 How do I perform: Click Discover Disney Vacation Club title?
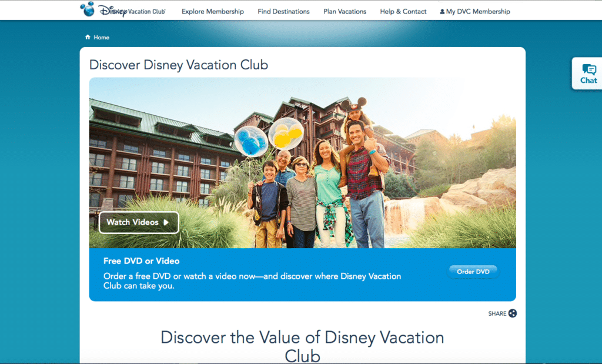(179, 65)
